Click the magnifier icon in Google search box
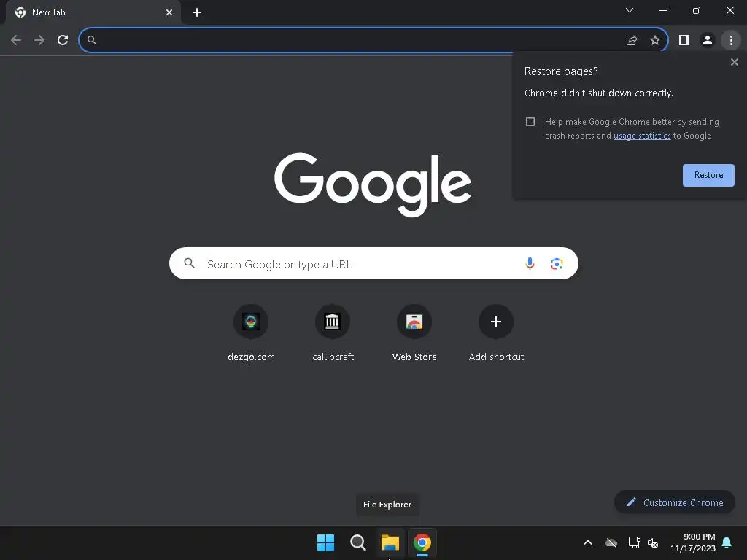 coord(189,263)
